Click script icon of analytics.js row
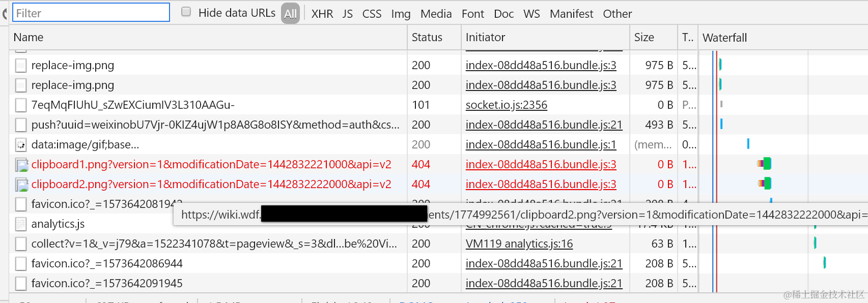Image resolution: width=868 pixels, height=303 pixels. (21, 224)
